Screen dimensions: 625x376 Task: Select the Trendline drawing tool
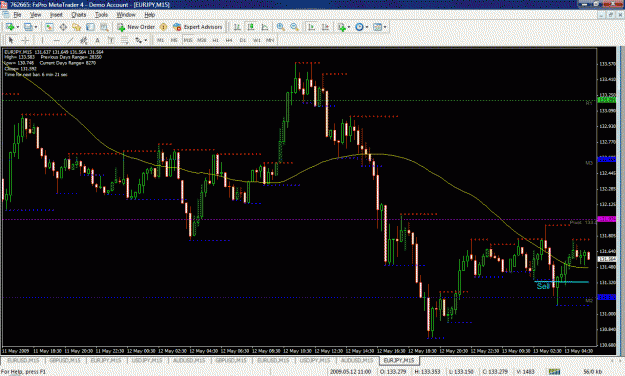point(70,40)
